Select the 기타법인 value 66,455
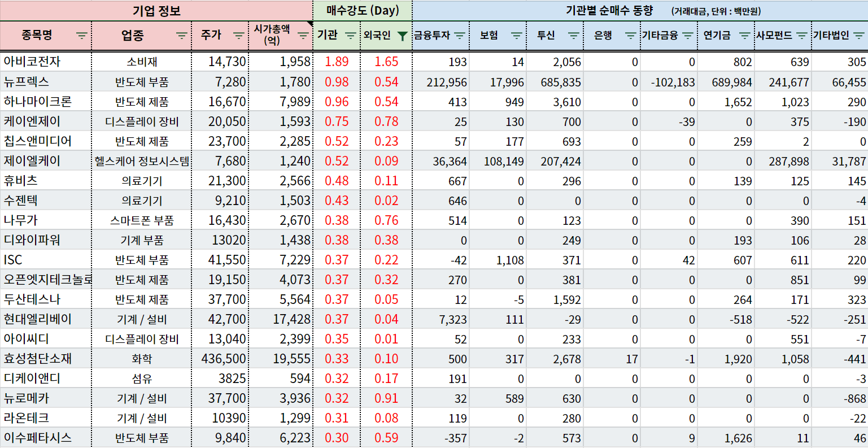The height and width of the screenshot is (448, 868). (x=840, y=82)
